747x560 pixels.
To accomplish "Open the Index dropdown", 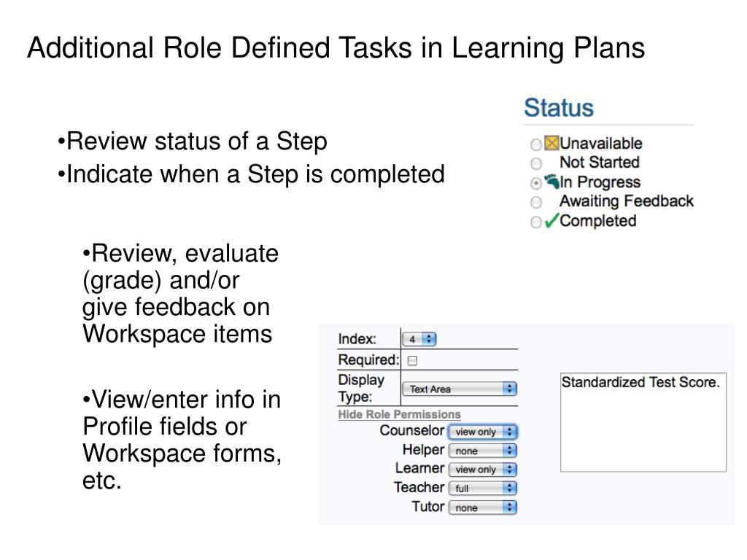I will (419, 339).
